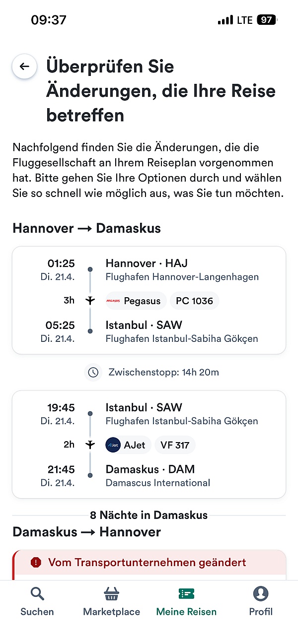Screen dimensions: 298x644
Task: Tap the Zwischenstopp 14h 20m label
Action: coord(163,372)
